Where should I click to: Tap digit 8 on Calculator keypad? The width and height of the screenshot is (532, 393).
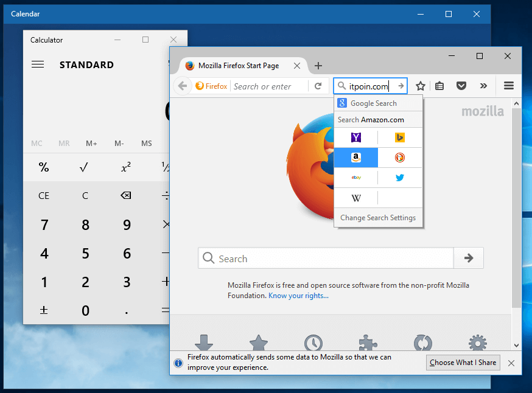[85, 225]
